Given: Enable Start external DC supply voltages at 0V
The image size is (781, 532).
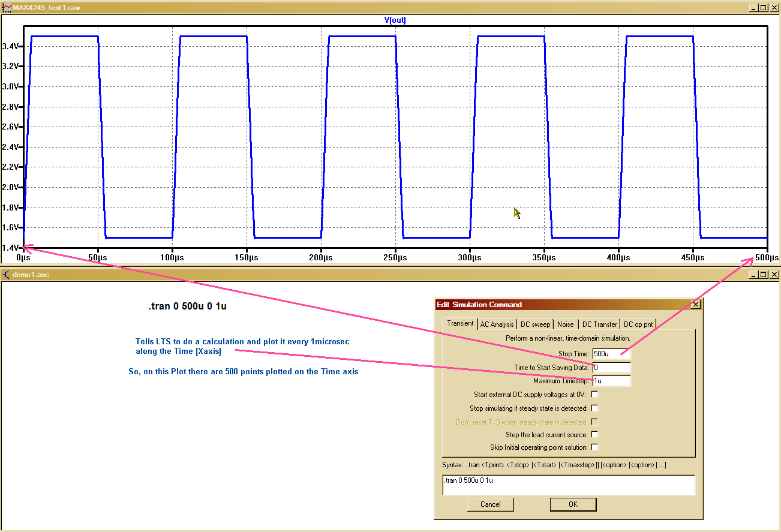Looking at the screenshot, I should [x=594, y=395].
